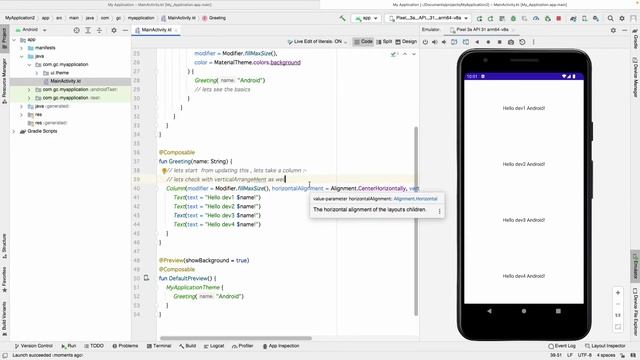Click the Search Everywhere magnifier icon
The width and height of the screenshot is (640, 360).
(611, 18)
